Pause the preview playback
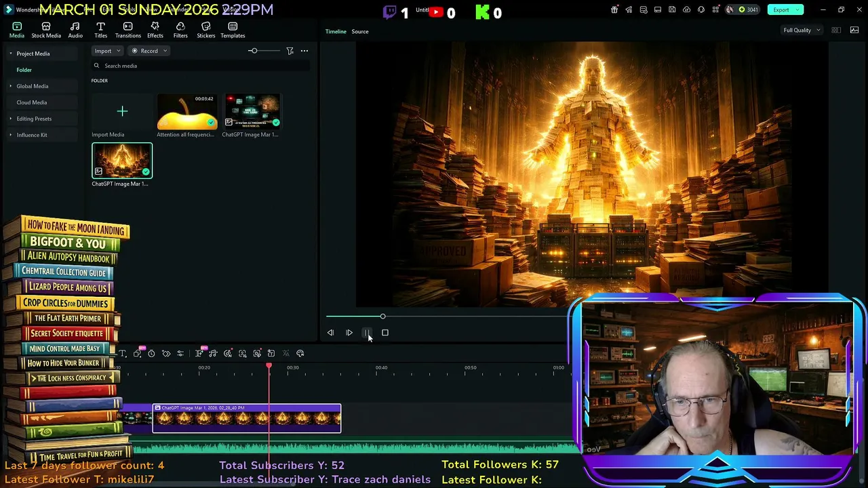The width and height of the screenshot is (868, 488). coord(367,333)
